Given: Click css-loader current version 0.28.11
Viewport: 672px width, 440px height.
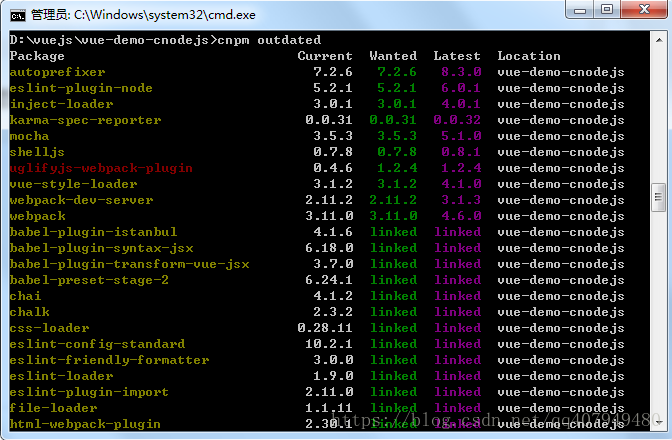Looking at the screenshot, I should click(325, 328).
